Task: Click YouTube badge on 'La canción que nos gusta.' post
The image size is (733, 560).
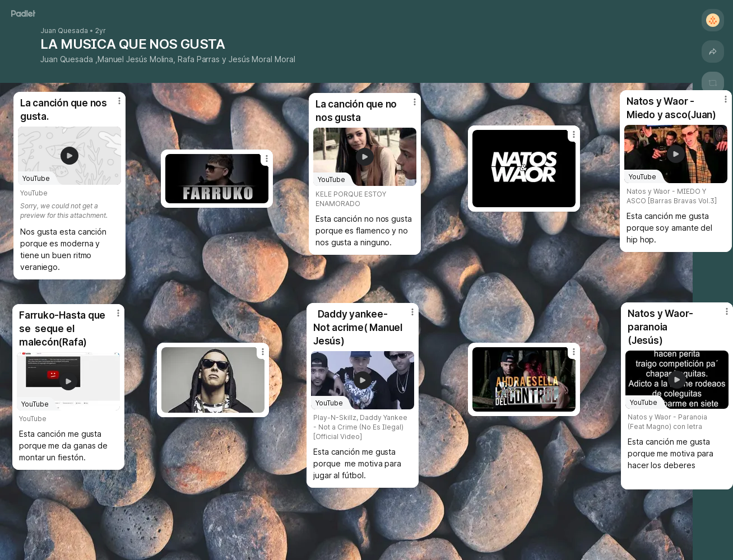Action: pyautogui.click(x=36, y=179)
